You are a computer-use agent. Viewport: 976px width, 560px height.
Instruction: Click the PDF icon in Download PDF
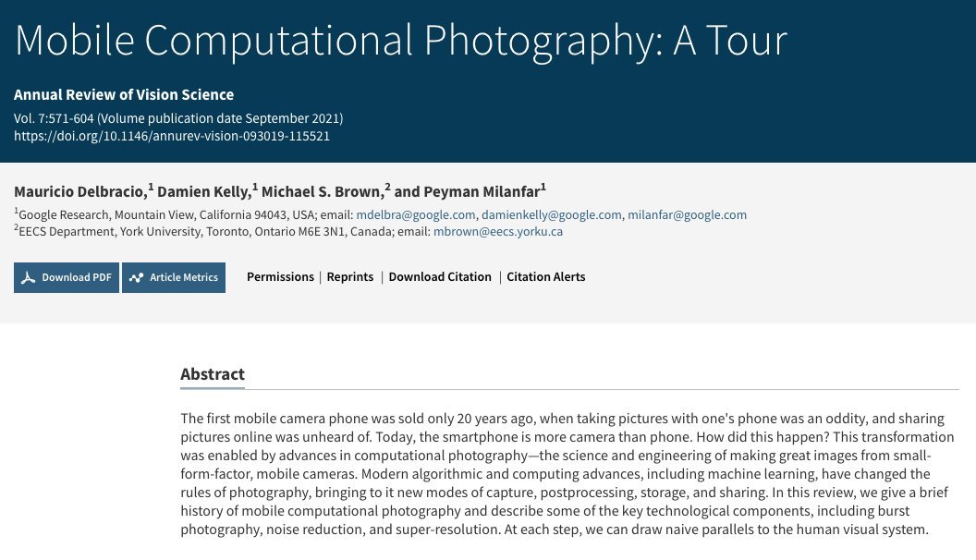click(29, 277)
